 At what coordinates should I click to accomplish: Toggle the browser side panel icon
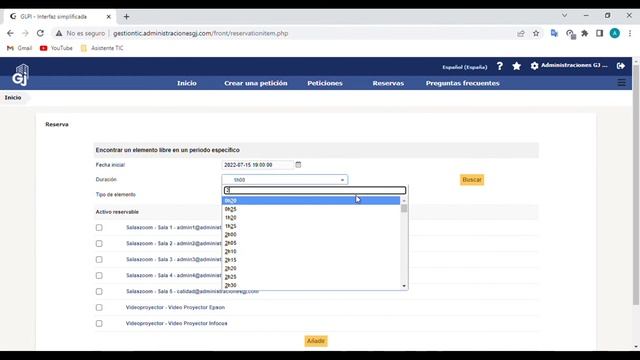[599, 33]
